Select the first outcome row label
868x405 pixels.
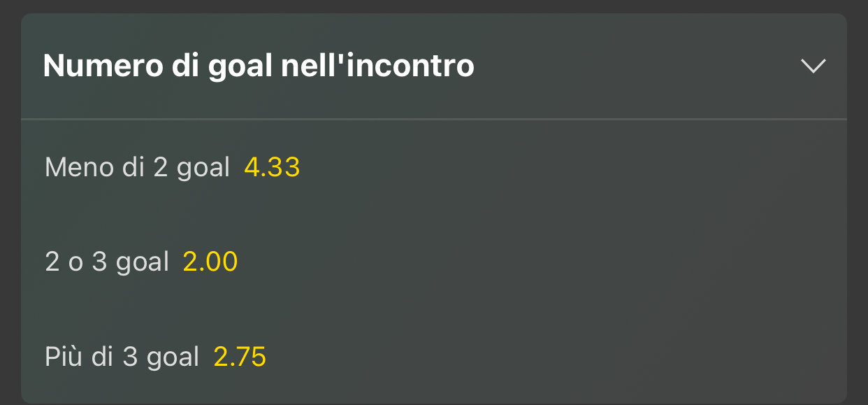coord(137,168)
